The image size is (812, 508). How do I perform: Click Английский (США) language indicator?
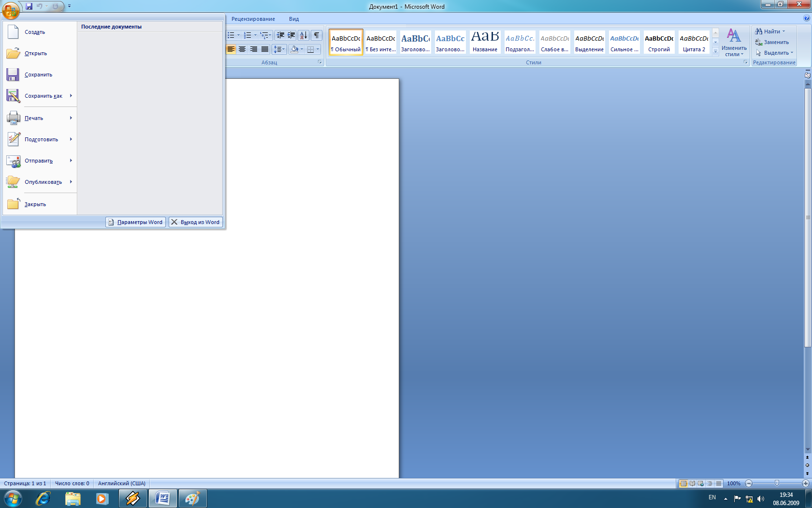(122, 483)
